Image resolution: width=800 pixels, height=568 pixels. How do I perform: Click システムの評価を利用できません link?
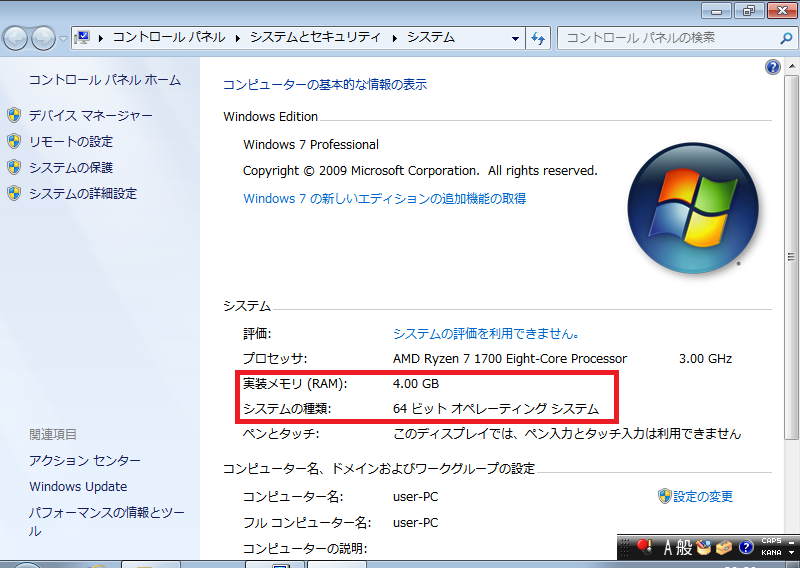point(486,334)
